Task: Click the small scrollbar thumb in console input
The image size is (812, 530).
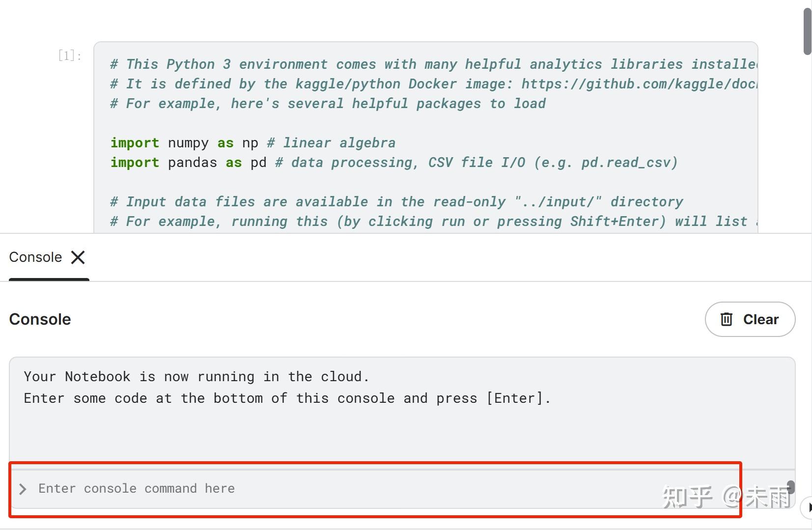Action: [x=790, y=487]
